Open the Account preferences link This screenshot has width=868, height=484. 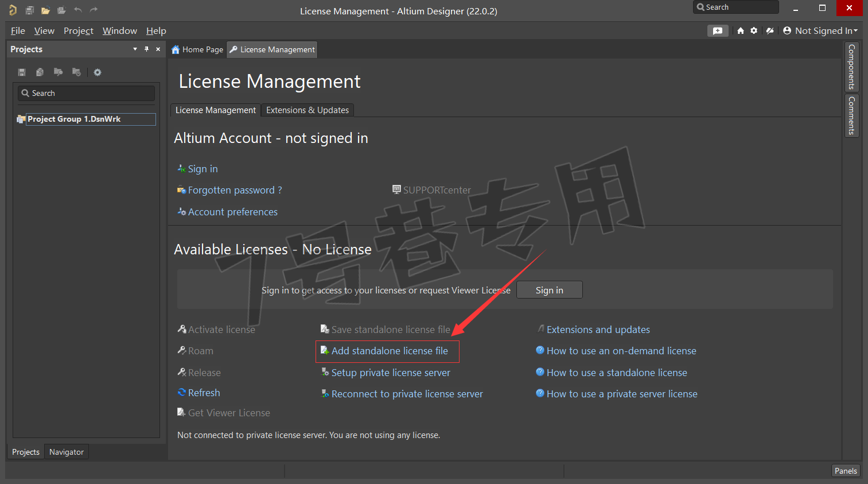(x=233, y=212)
